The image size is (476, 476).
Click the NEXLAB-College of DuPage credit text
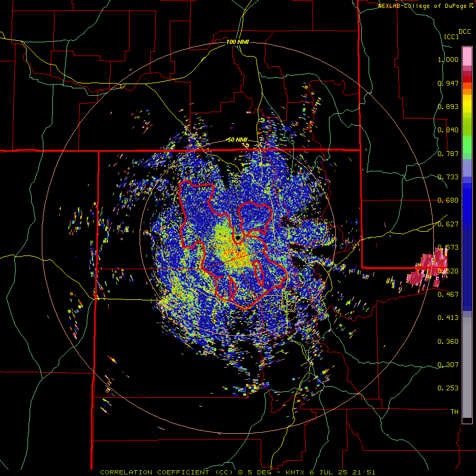click(423, 6)
